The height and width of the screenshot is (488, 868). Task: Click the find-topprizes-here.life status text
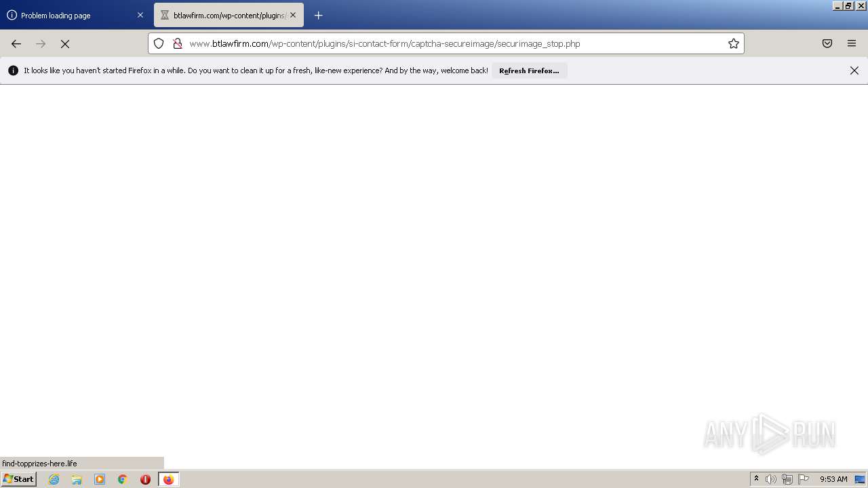coord(39,464)
